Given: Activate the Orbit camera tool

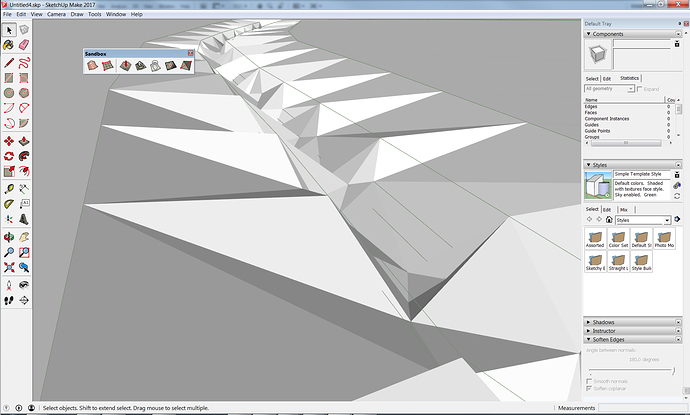Looking at the screenshot, I should pos(9,237).
